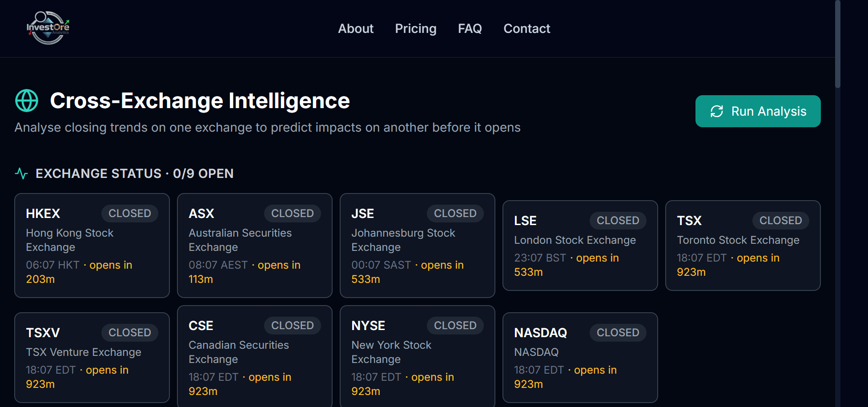Select the NYSE exchange card
Screen dimensions: 868x407
[x=418, y=356]
